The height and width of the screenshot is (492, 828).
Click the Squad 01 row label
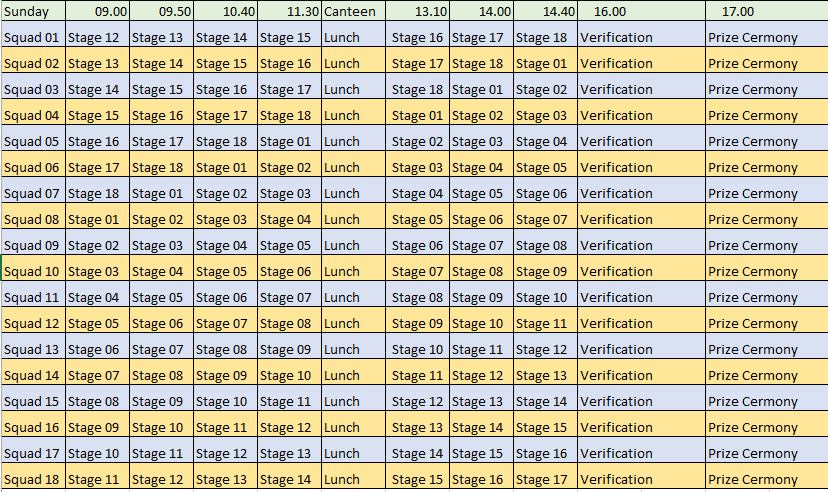33,37
